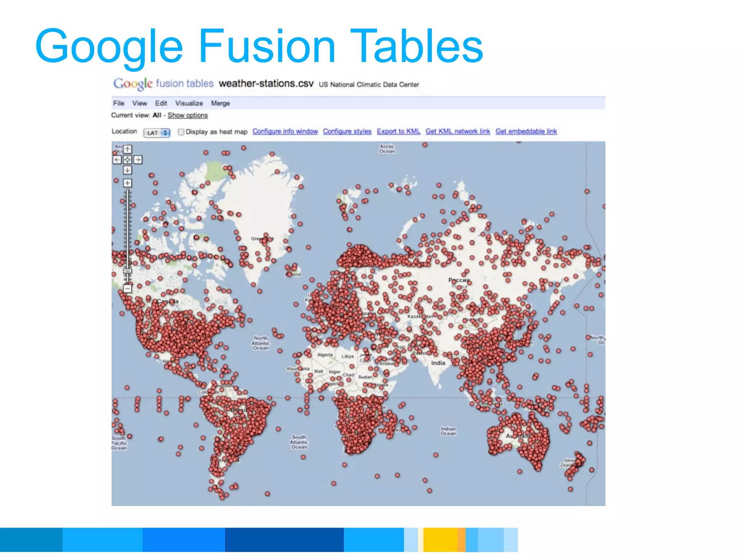Open the Edit menu
The image size is (747, 560).
(161, 103)
